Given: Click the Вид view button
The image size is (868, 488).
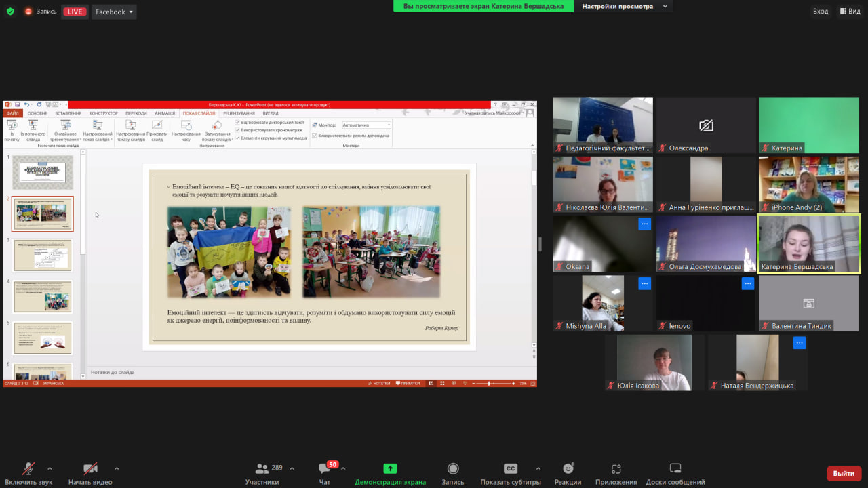Looking at the screenshot, I should [850, 12].
